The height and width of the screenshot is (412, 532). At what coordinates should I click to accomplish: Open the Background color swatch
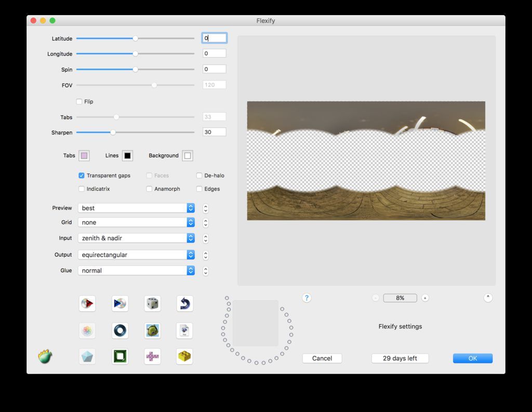[x=188, y=155]
